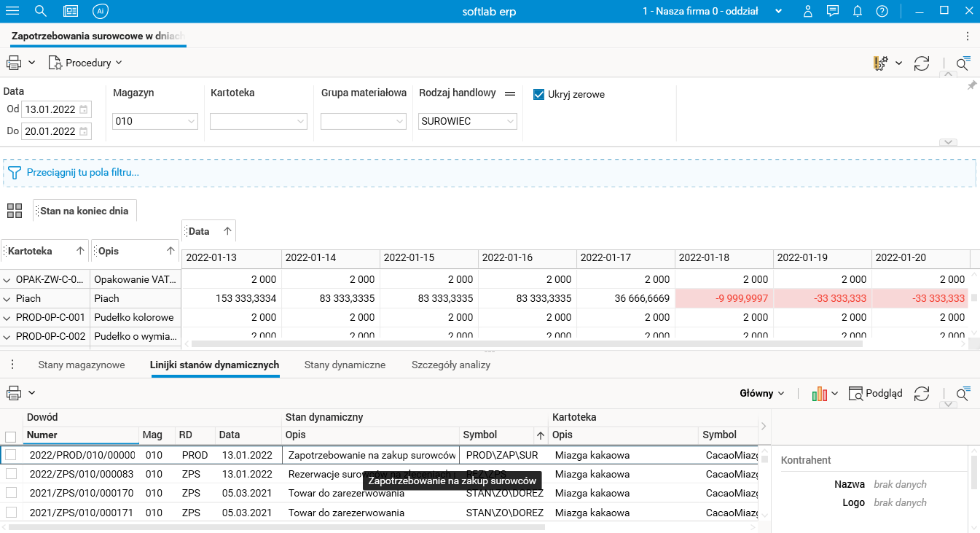Refresh the upper analysis view
This screenshot has height=533, width=980.
922,63
